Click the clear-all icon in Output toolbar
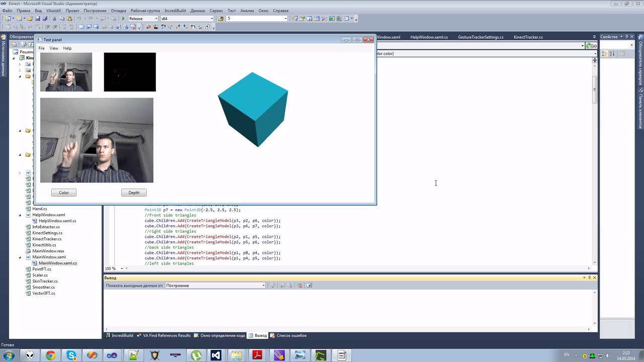Screen dimensions: 644x362 tap(300, 285)
